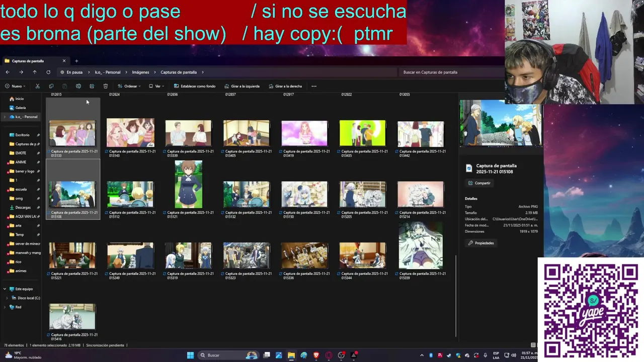
Task: Click the Cut scissors icon in toolbar
Action: [37, 86]
